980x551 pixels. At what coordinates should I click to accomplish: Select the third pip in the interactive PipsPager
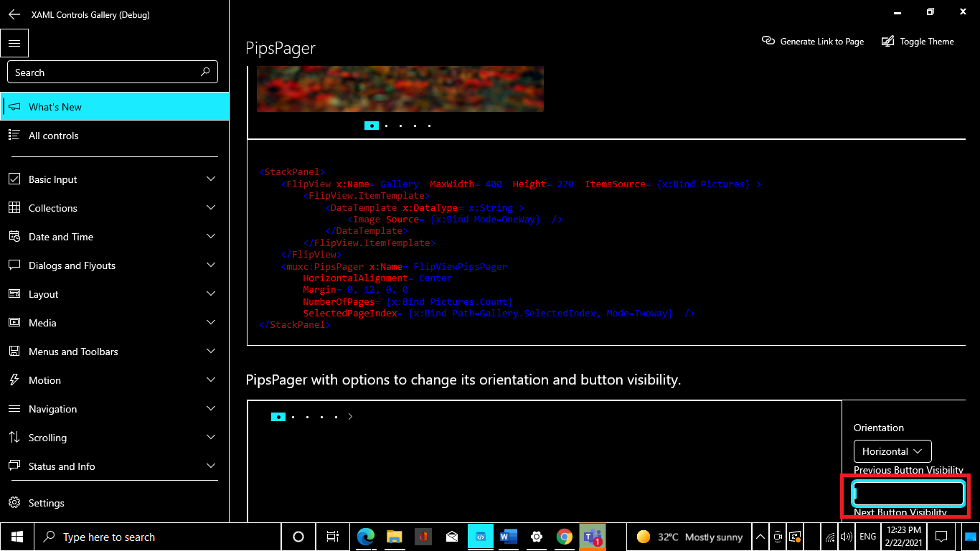[x=307, y=416]
